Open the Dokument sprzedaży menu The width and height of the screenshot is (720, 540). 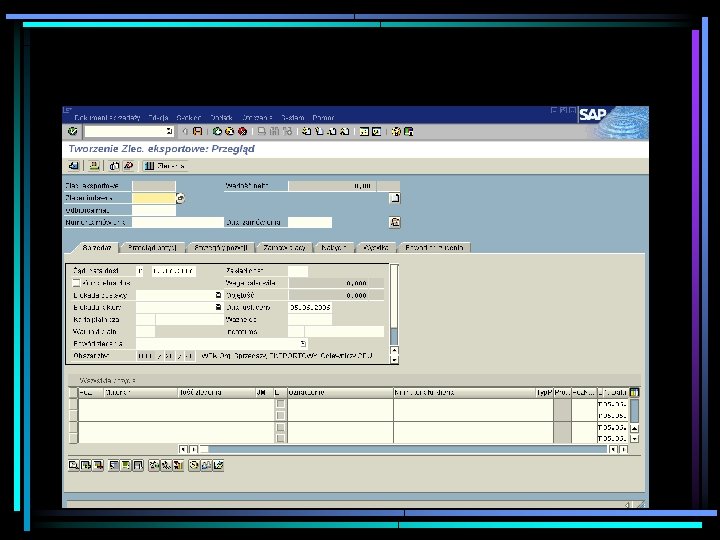point(107,118)
